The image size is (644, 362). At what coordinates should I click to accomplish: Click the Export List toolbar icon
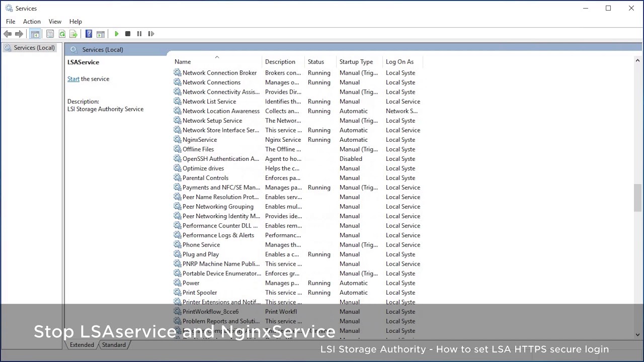73,34
